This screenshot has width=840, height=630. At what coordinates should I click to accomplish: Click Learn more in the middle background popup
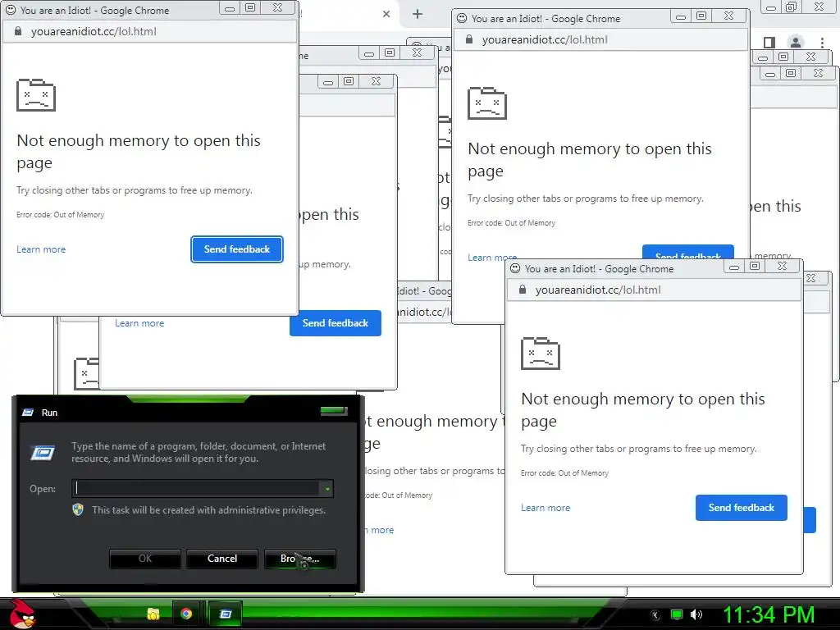139,323
